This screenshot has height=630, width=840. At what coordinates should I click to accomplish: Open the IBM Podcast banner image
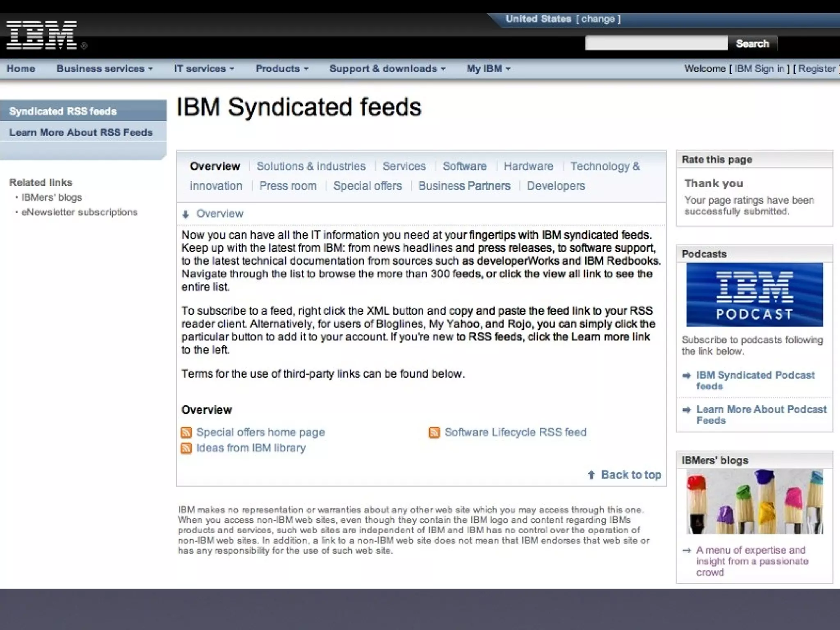coord(754,295)
